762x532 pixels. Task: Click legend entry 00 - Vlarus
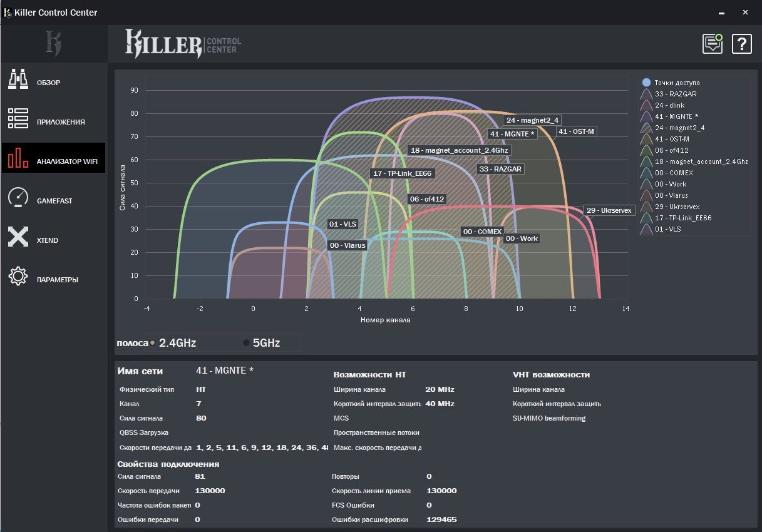point(671,195)
